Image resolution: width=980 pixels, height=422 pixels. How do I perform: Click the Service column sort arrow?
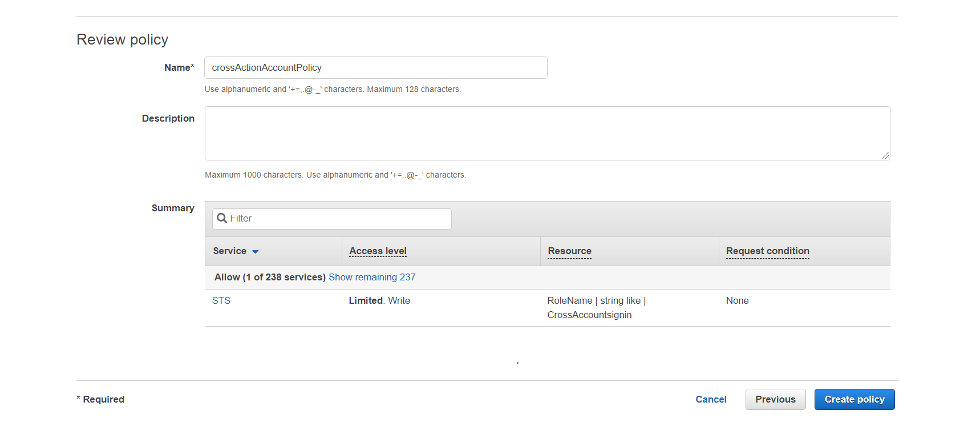pos(256,252)
